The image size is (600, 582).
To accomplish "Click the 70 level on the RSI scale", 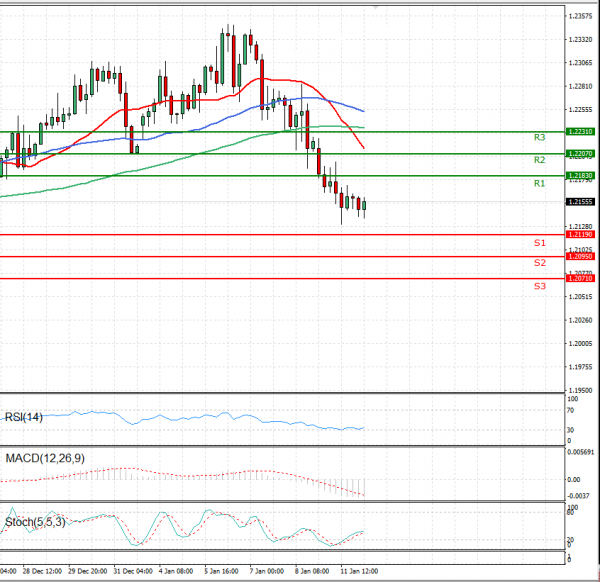I will click(570, 411).
